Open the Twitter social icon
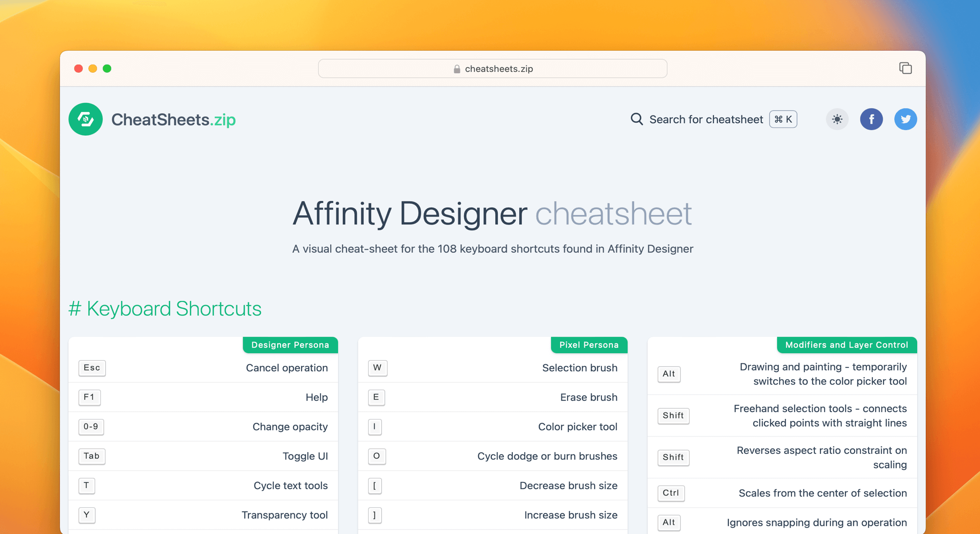The image size is (980, 534). [906, 119]
